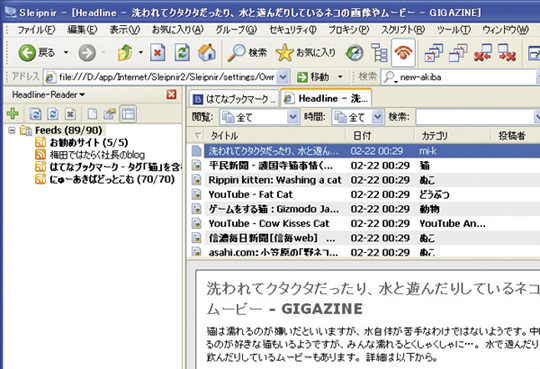
Task: Click the close left tabs icon
Action: (482, 53)
